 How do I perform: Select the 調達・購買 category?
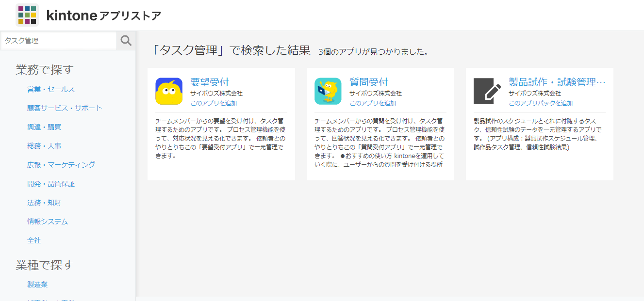[x=44, y=127]
